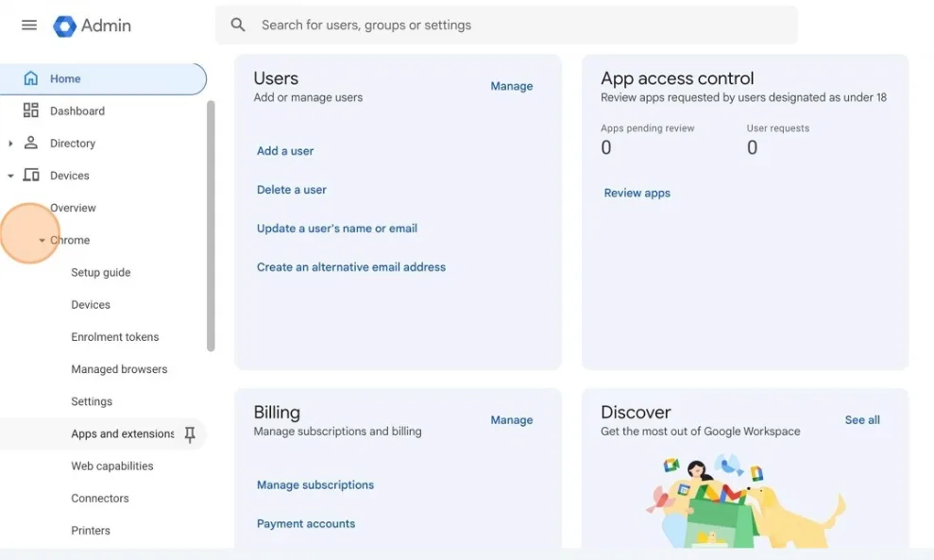Image resolution: width=934 pixels, height=560 pixels.
Task: Click See all in Discover card
Action: point(861,420)
